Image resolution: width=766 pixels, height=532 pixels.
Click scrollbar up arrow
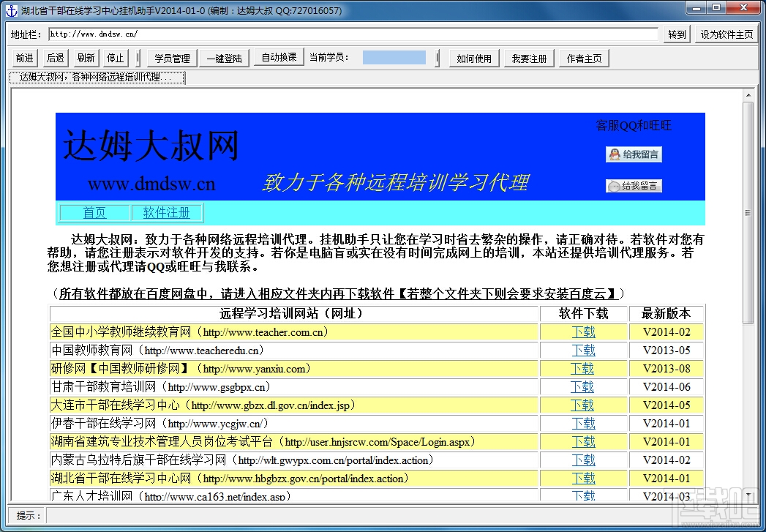(x=748, y=95)
